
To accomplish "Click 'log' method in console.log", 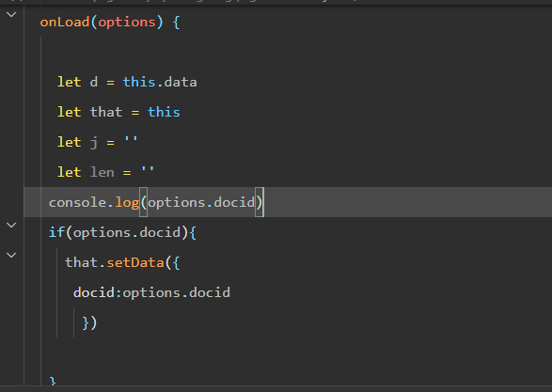I will click(x=127, y=203).
